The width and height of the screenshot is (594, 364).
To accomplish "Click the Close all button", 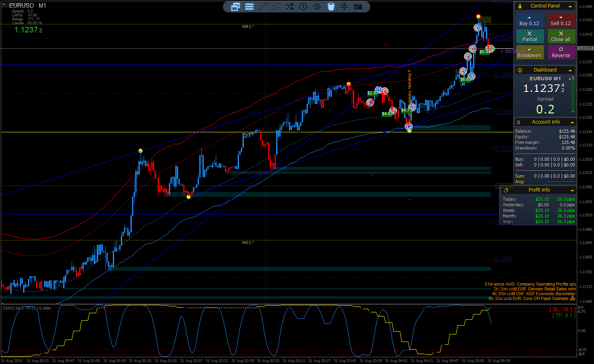I will (x=561, y=36).
